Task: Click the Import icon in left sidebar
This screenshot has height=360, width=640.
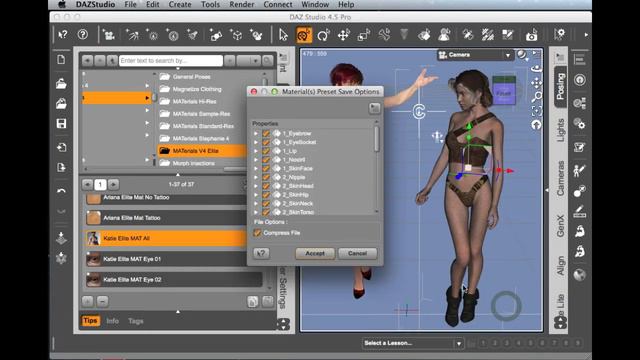Action: point(61,148)
